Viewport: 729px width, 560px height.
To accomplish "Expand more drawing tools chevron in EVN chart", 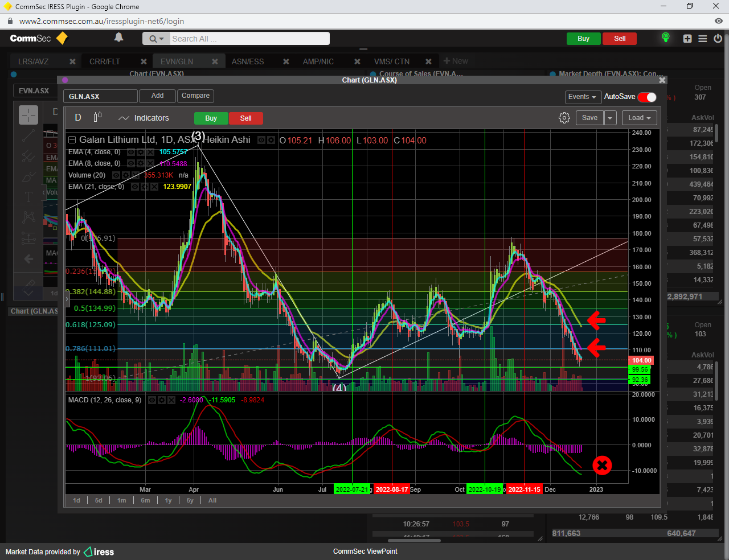I will (28, 293).
